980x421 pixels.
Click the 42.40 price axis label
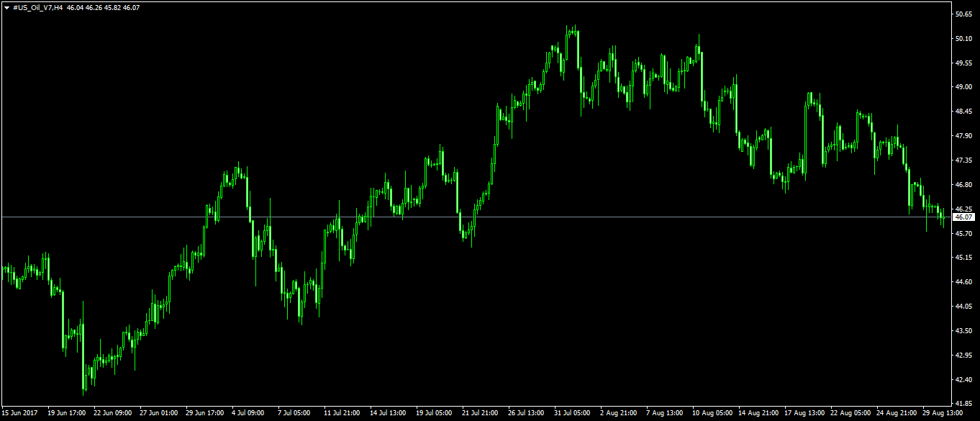[x=964, y=380]
